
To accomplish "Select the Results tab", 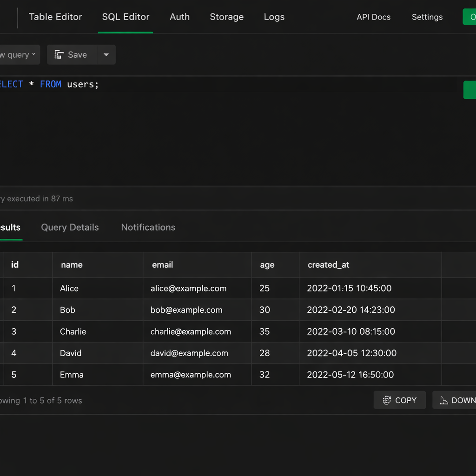I will tap(10, 227).
